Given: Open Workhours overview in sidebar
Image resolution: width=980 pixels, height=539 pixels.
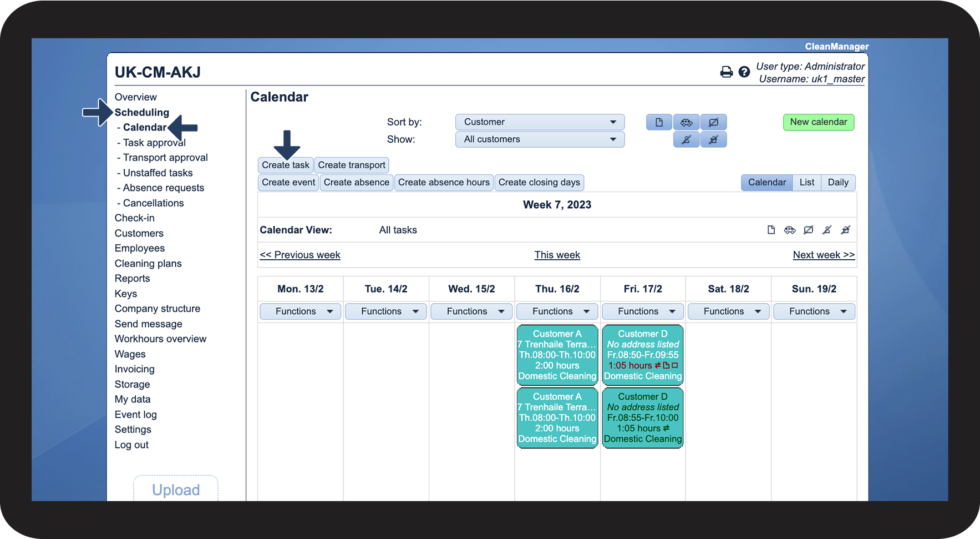Looking at the screenshot, I should (160, 339).
